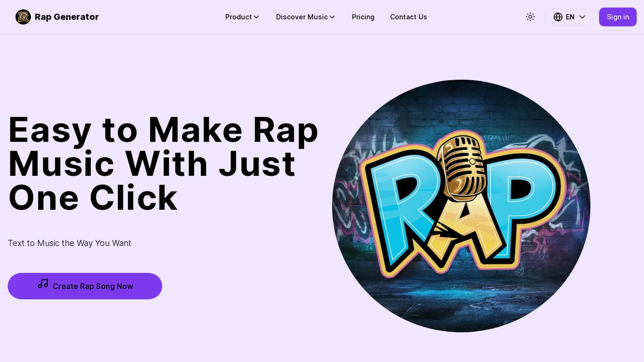Screen dimensions: 644x362
Task: Click the Create Rap Song Now button
Action: click(x=85, y=286)
